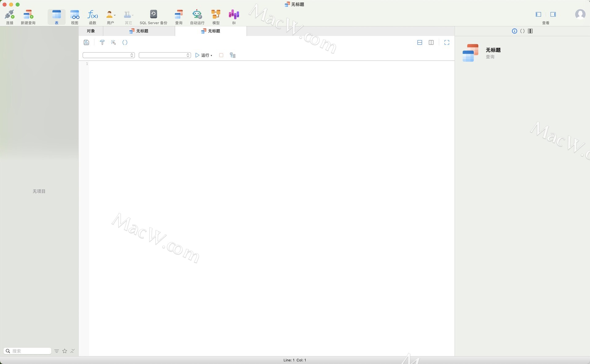Place the cursor in the SQL editor

[272, 208]
